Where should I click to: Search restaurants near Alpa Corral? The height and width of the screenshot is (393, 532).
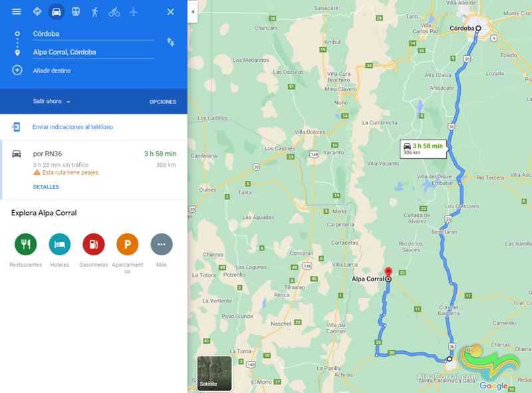coord(26,244)
